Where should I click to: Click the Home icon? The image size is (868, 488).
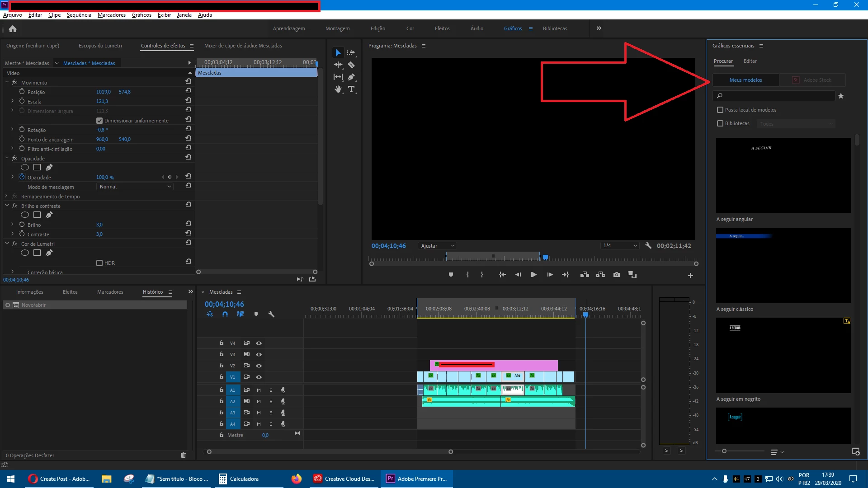13,29
